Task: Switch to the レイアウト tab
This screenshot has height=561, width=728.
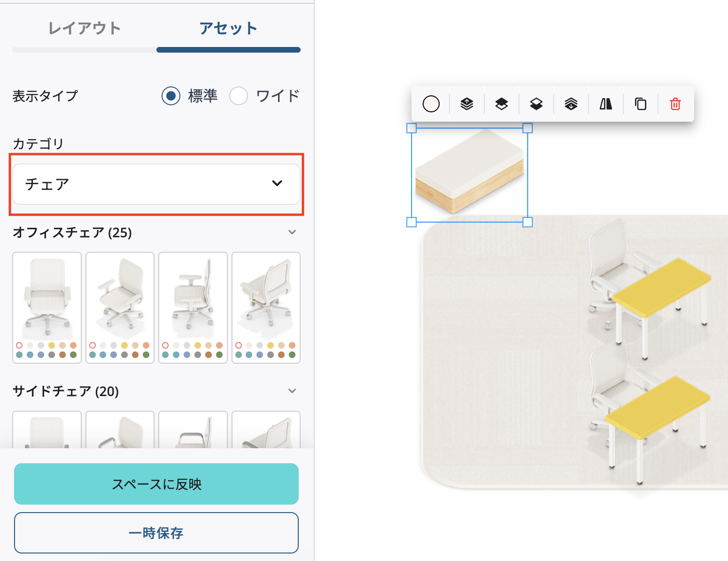Action: click(85, 29)
